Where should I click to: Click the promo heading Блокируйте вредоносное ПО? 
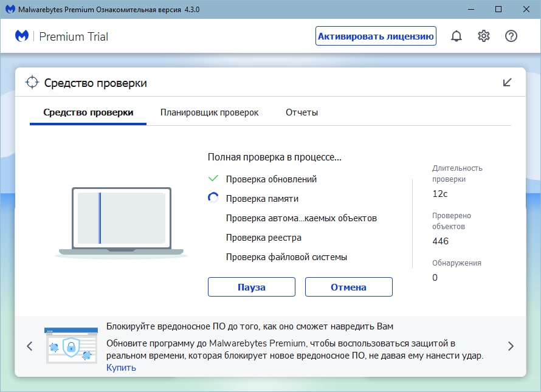coord(250,326)
